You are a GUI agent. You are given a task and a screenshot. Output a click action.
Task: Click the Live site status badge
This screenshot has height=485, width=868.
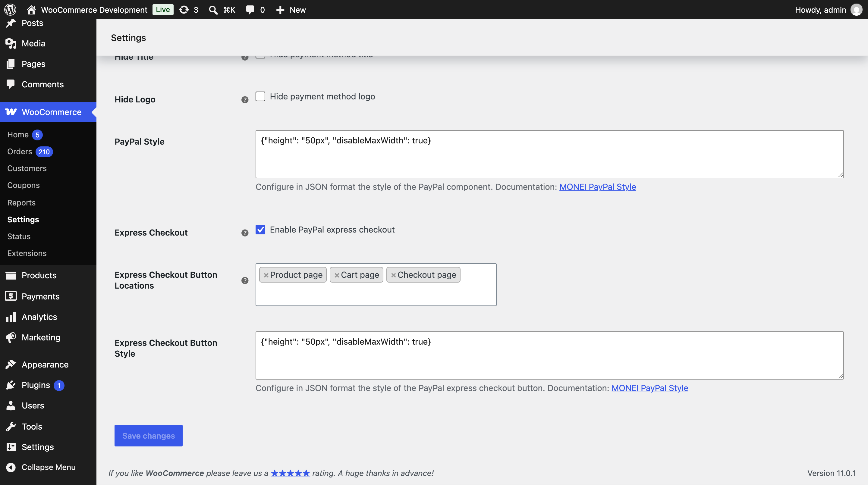click(163, 9)
